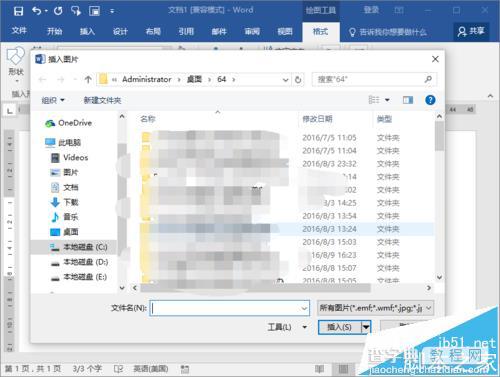Select the folder dated 2016/8/3 13:54

tap(287, 216)
